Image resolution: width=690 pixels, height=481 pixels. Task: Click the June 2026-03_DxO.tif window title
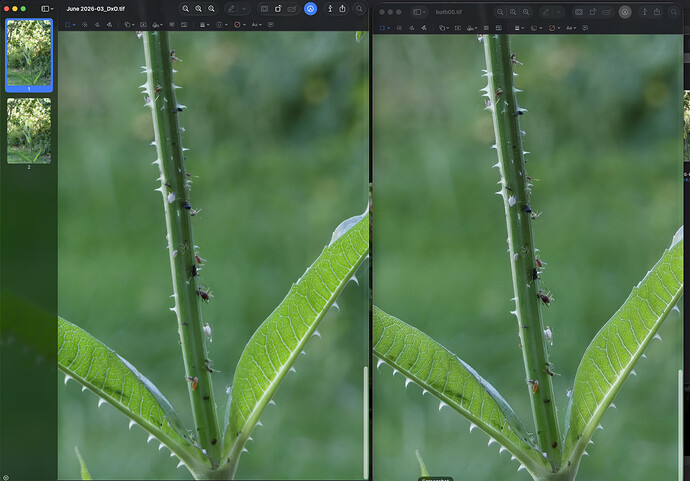pyautogui.click(x=95, y=9)
